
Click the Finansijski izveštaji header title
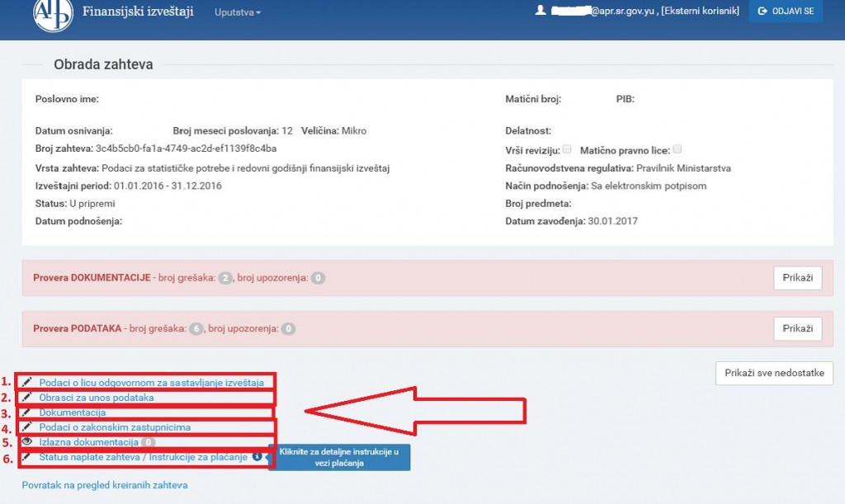pos(138,12)
